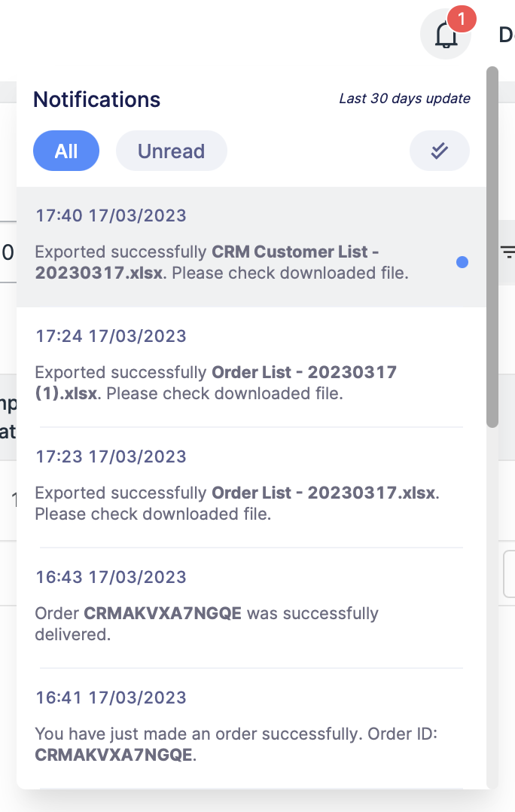
Task: Click the 17:23 17/03/2023 timestamp
Action: click(111, 456)
